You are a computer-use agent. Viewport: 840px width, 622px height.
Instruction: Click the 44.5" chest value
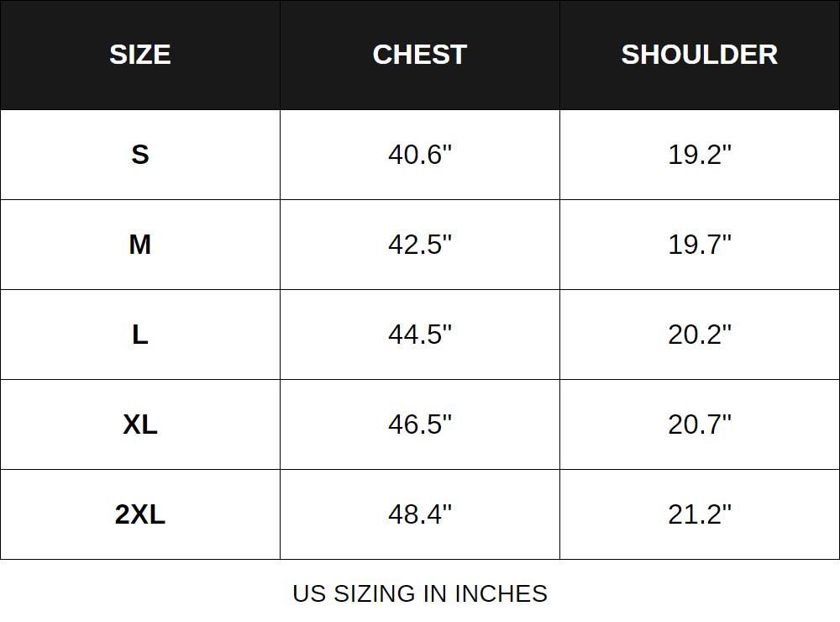pos(419,335)
